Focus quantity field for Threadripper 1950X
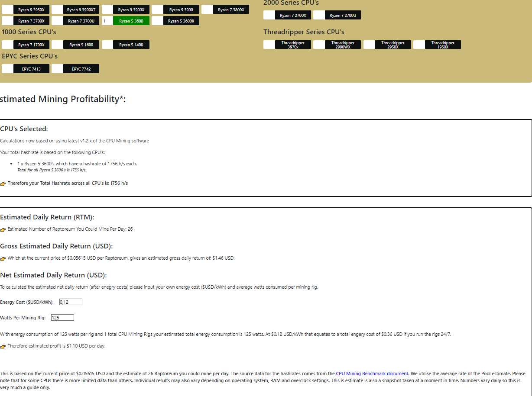The image size is (532, 396). 419,45
